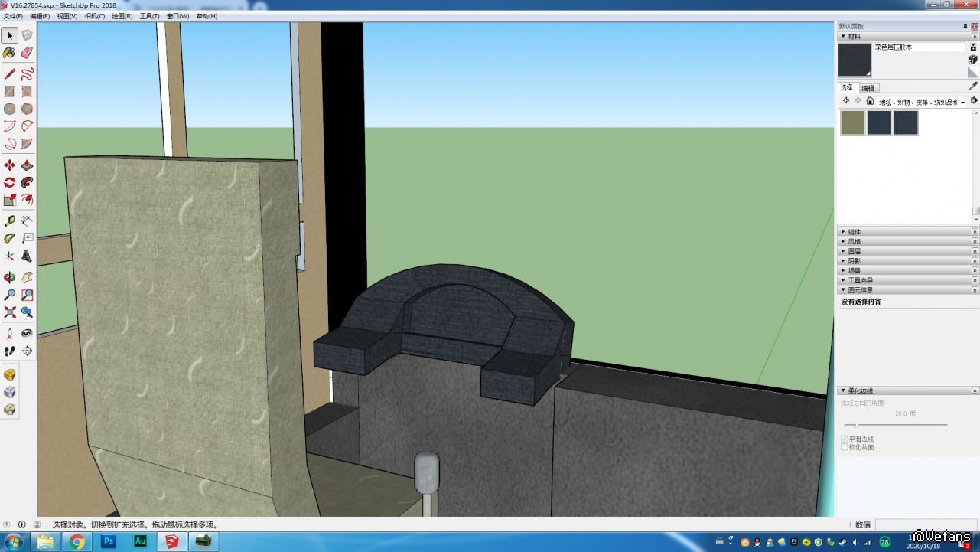Enable the 软化共面 checkbox

pyautogui.click(x=845, y=447)
